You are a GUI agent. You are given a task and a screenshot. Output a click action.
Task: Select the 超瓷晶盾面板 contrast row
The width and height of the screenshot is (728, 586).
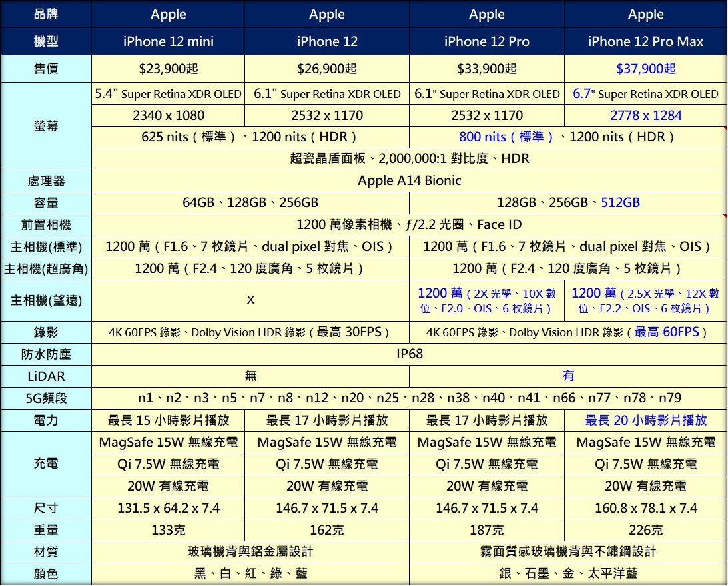[x=409, y=158]
